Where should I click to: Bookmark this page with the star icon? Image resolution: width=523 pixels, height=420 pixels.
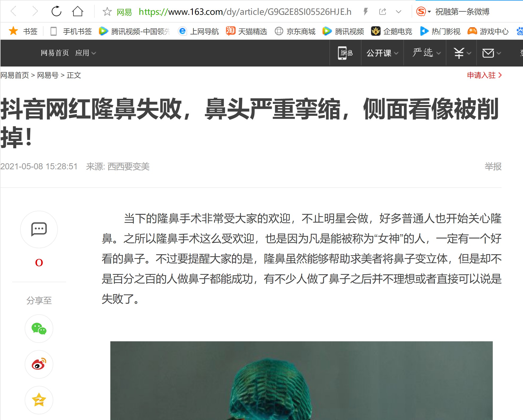pyautogui.click(x=107, y=12)
